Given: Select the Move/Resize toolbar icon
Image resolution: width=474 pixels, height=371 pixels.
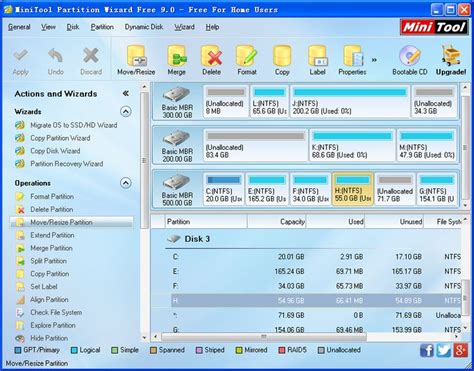Looking at the screenshot, I should pos(136,56).
